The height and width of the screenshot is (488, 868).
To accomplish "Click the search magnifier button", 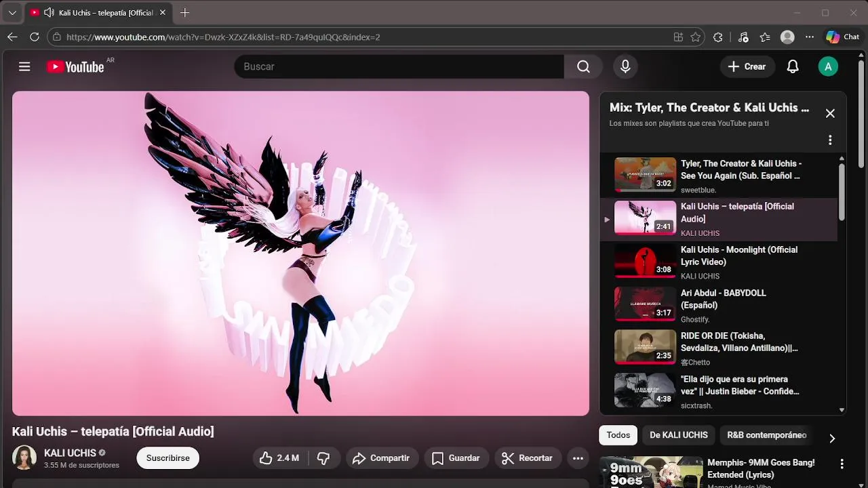I will click(583, 66).
